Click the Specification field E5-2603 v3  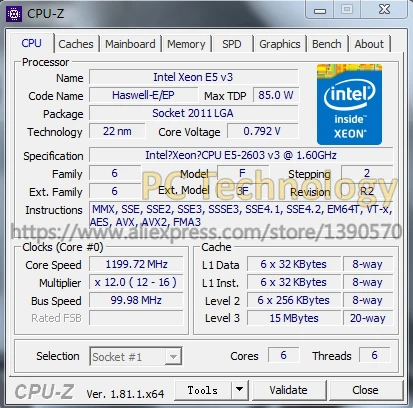click(241, 155)
